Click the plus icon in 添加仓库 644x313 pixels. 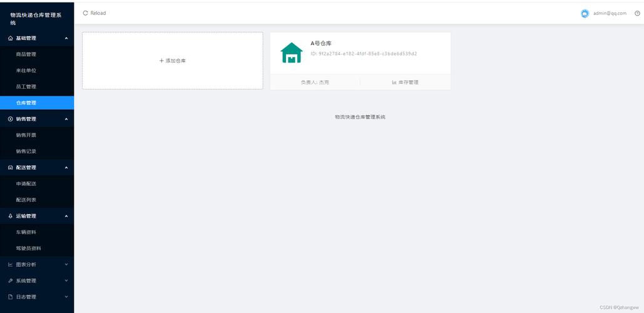(x=161, y=60)
